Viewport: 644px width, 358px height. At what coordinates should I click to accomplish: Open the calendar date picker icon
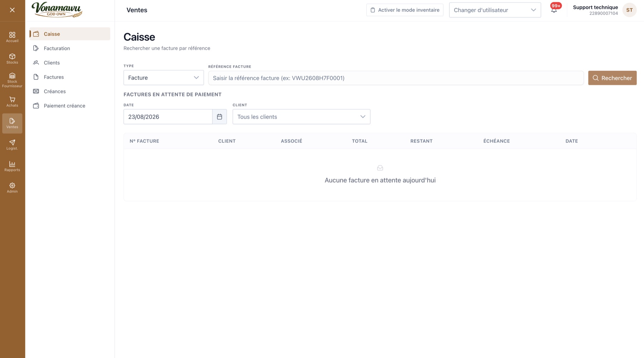tap(219, 117)
